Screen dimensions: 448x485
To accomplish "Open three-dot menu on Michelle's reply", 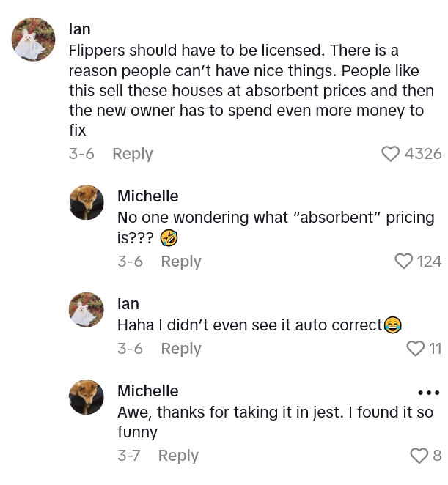I will tap(428, 393).
